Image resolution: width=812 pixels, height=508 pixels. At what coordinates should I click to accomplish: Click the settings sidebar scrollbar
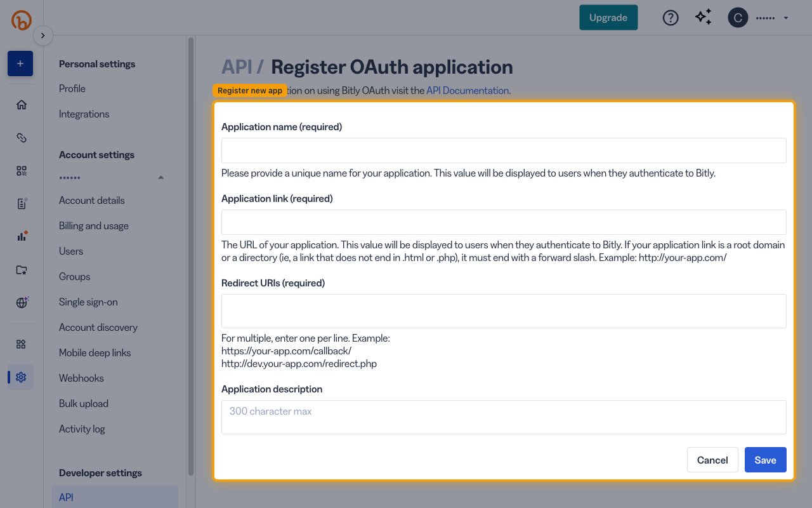[x=191, y=257]
